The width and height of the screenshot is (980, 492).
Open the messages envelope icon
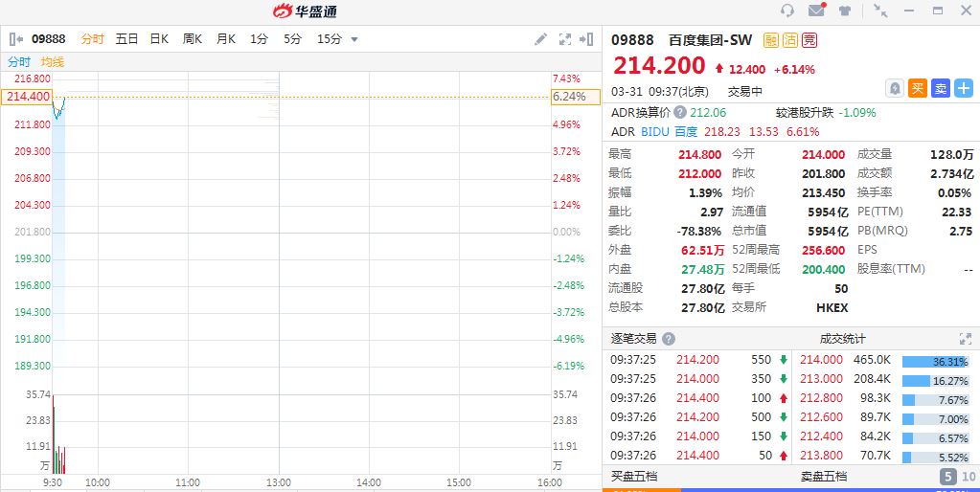click(816, 11)
